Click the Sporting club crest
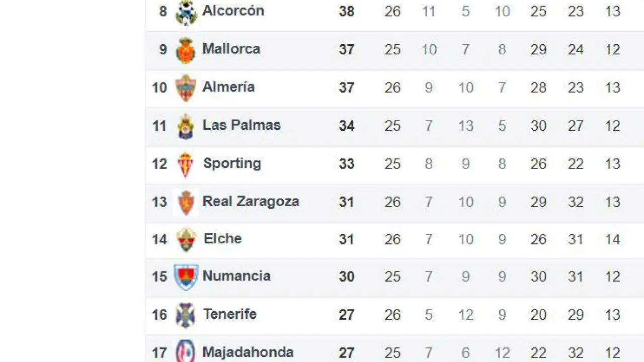 click(186, 164)
